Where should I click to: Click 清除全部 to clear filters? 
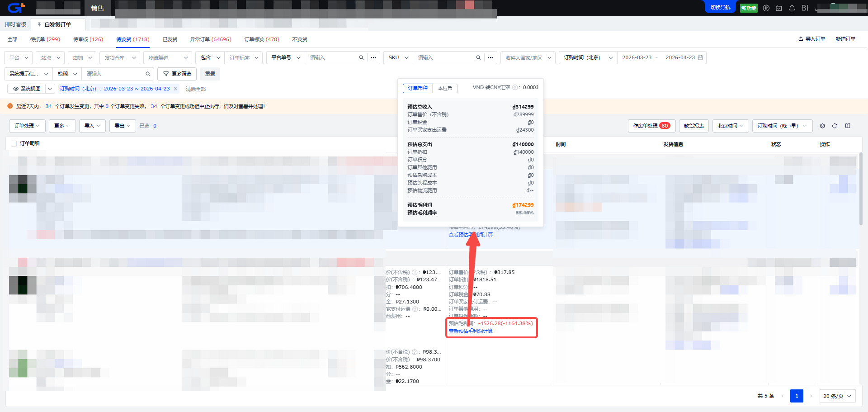click(x=196, y=89)
